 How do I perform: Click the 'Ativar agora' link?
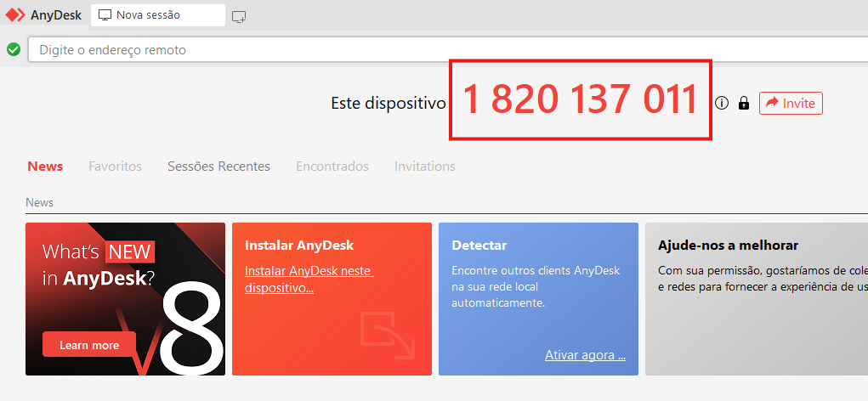pyautogui.click(x=585, y=355)
